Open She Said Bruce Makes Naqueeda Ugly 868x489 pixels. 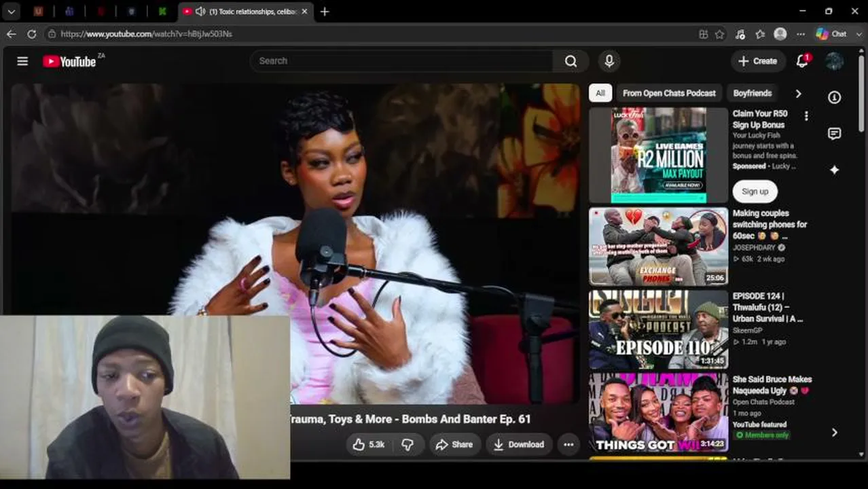tap(772, 385)
